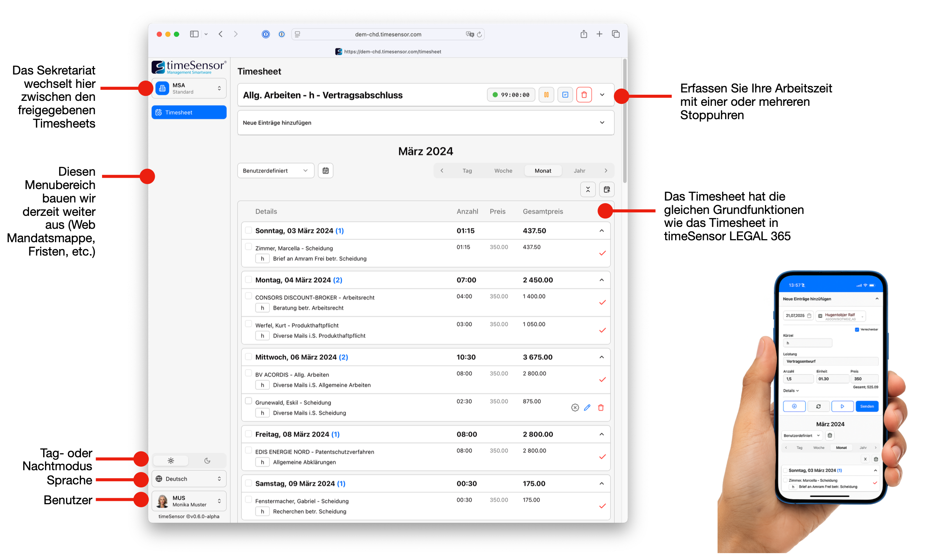Image resolution: width=943 pixels, height=560 pixels.
Task: Select checkbox for Montag, 04 März 2024
Action: point(248,280)
